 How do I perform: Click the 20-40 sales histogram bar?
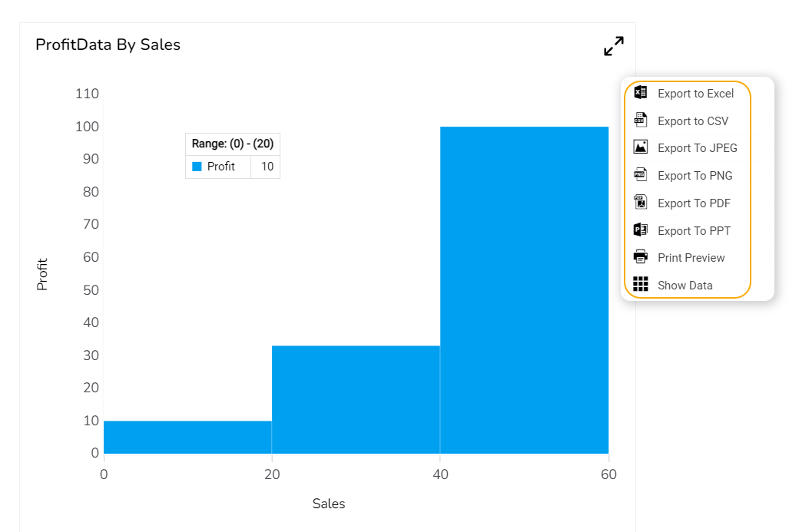(356, 399)
